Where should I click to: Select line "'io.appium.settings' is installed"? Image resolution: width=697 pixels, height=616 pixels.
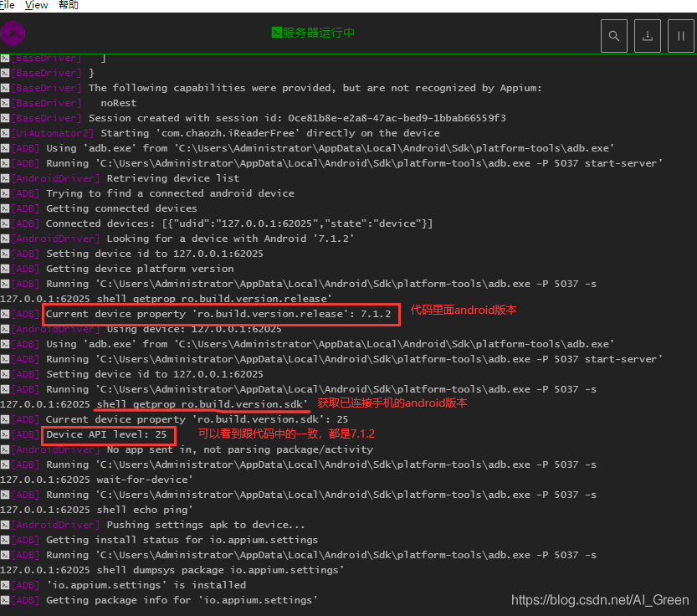tap(146, 585)
